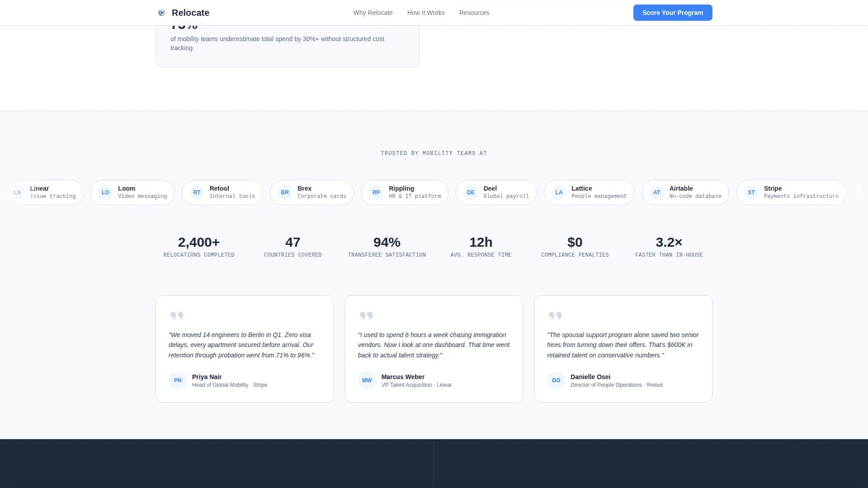Screen dimensions: 868x488
Task: Click the quote mark icon in Priya Nair's card
Action: pos(177,315)
